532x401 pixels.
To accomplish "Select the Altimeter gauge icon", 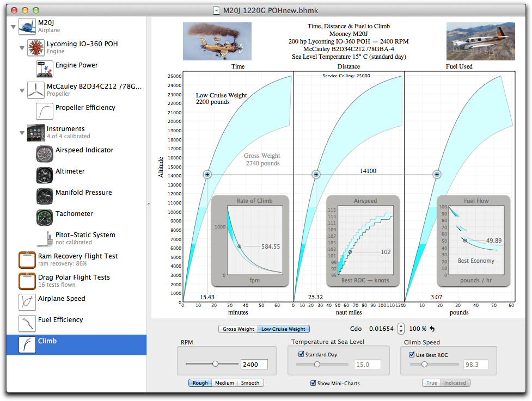I will pyautogui.click(x=45, y=175).
